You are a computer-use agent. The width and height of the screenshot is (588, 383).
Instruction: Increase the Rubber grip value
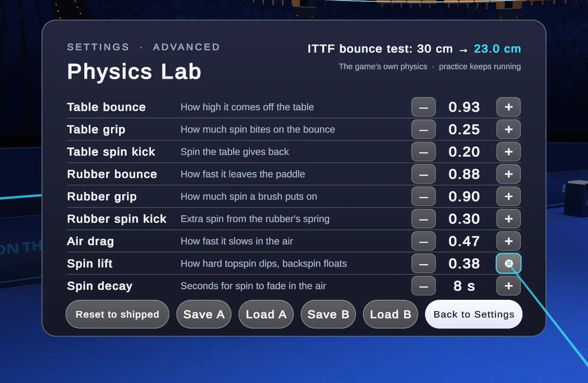(509, 197)
